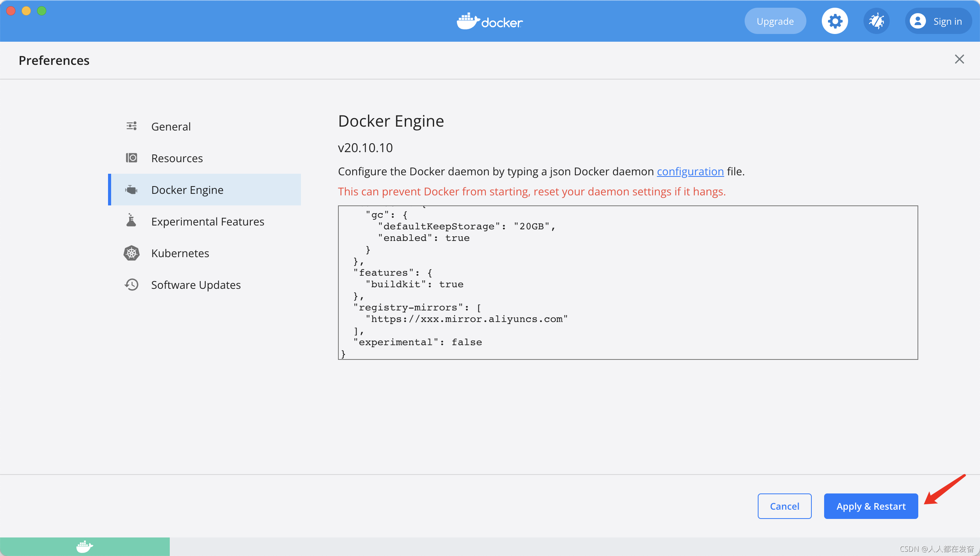Open the General preferences section
The image size is (980, 556).
pos(204,126)
